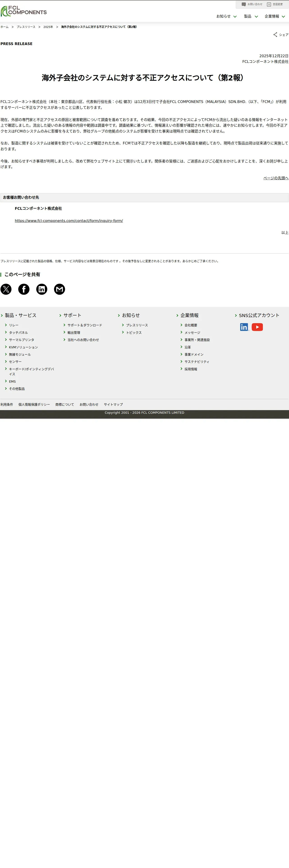Click the このページを共有 heading
Viewport: 289px width, 868px height.
coord(22,275)
